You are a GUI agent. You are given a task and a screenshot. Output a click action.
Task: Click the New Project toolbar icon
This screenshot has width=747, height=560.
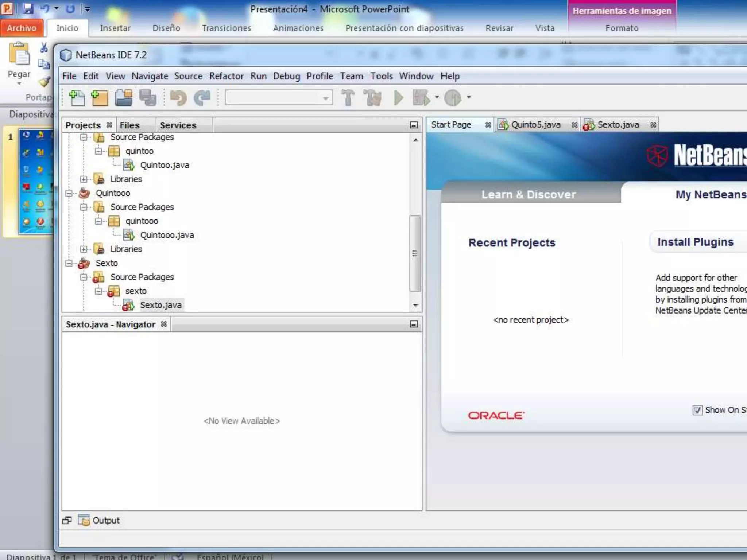point(100,98)
